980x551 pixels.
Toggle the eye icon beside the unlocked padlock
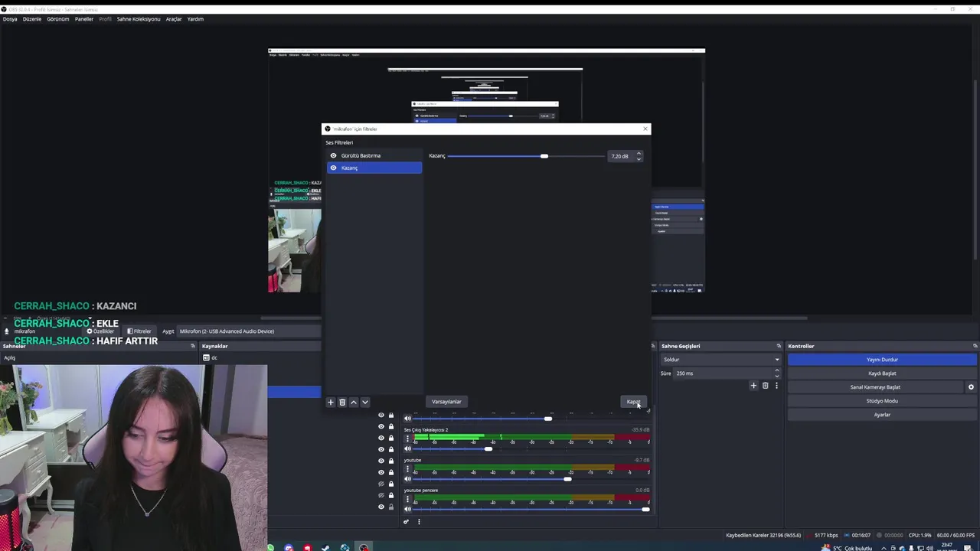click(381, 507)
